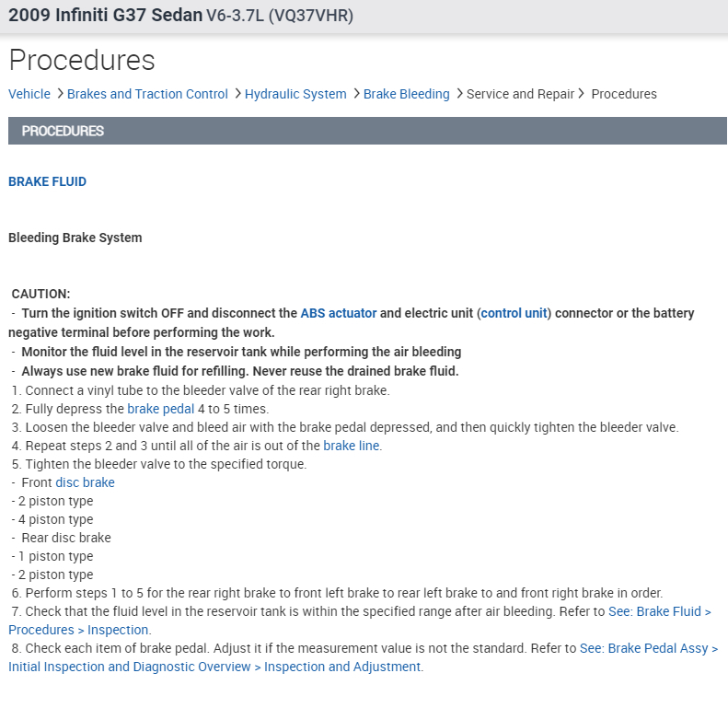Screen dimensions: 728x708
Task: Click chevron before final Procedures breadcrumb
Action: pyautogui.click(x=582, y=94)
